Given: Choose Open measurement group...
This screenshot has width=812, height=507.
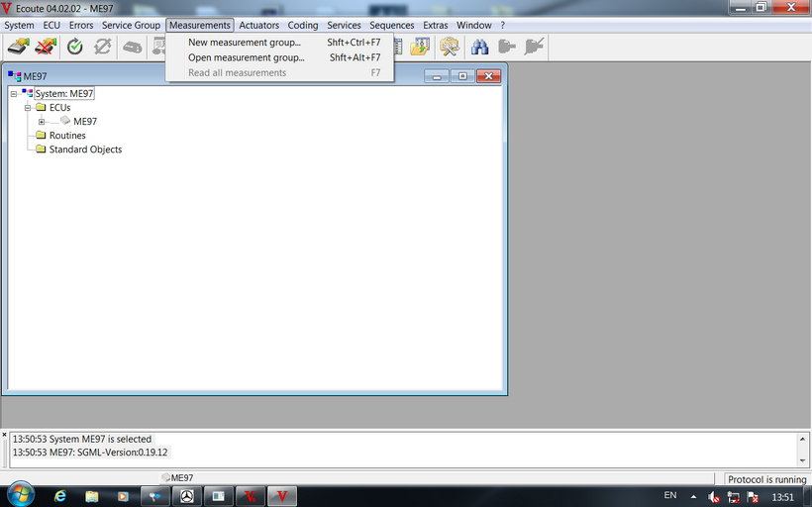Looking at the screenshot, I should pyautogui.click(x=279, y=57).
